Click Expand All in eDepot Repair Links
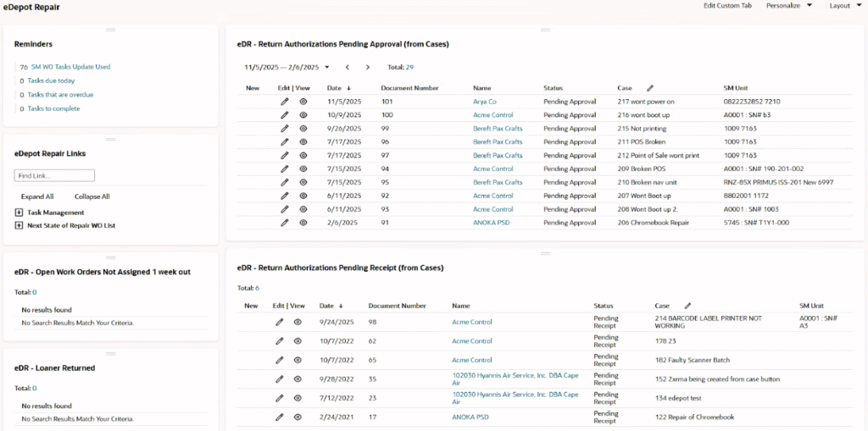The width and height of the screenshot is (868, 431). (x=37, y=196)
